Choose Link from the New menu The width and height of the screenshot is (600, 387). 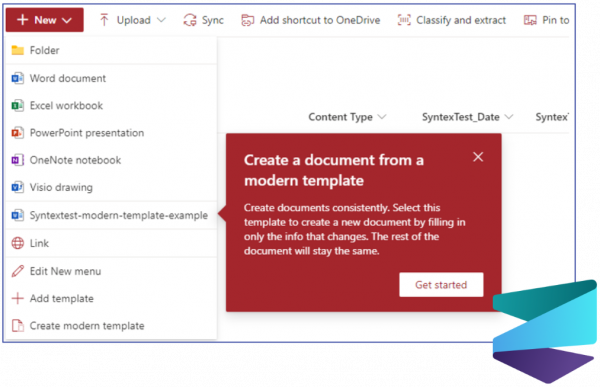point(111,243)
